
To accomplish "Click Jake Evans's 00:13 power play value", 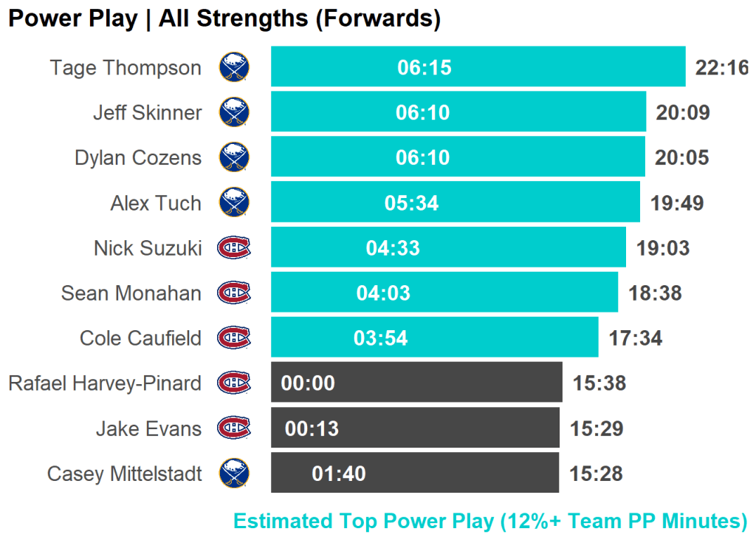I will (312, 428).
